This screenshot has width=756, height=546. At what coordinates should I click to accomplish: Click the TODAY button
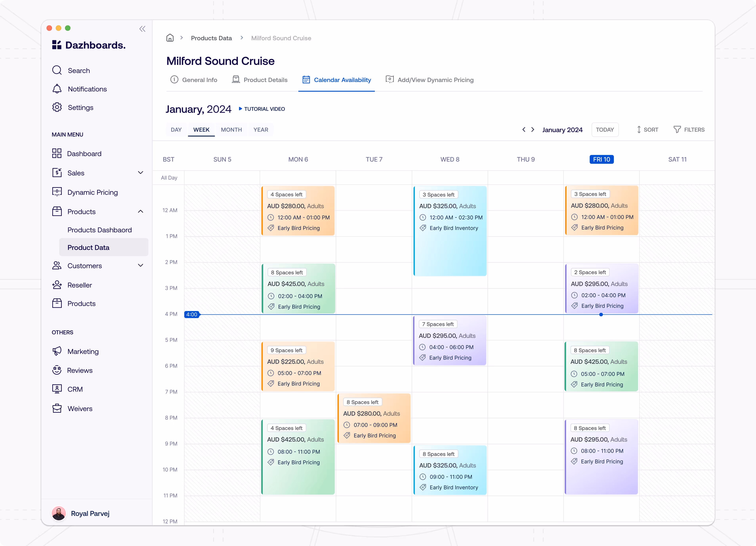pyautogui.click(x=605, y=130)
